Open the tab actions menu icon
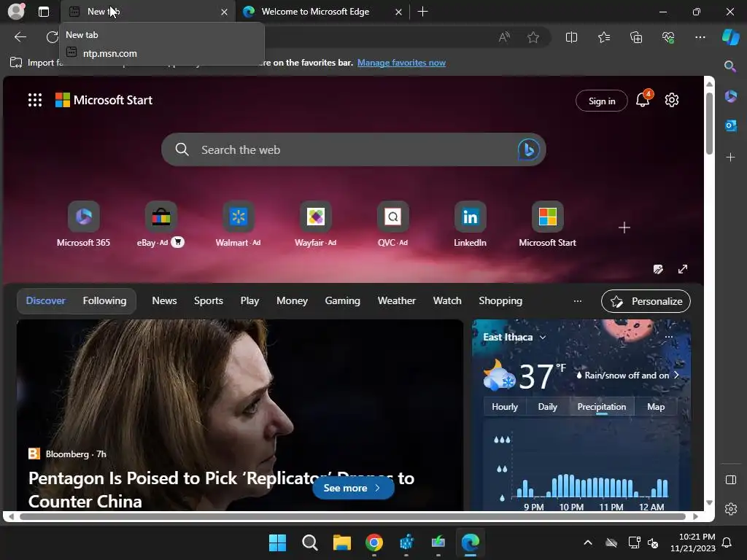This screenshot has width=747, height=560. [43, 12]
